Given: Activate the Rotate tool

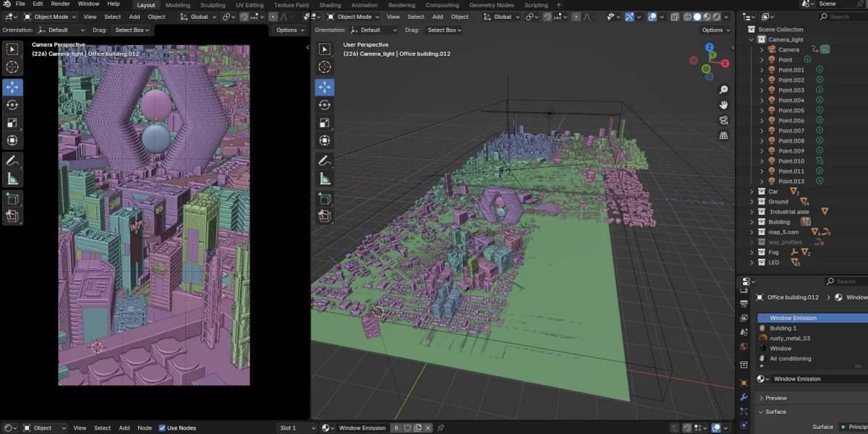Looking at the screenshot, I should pos(12,104).
